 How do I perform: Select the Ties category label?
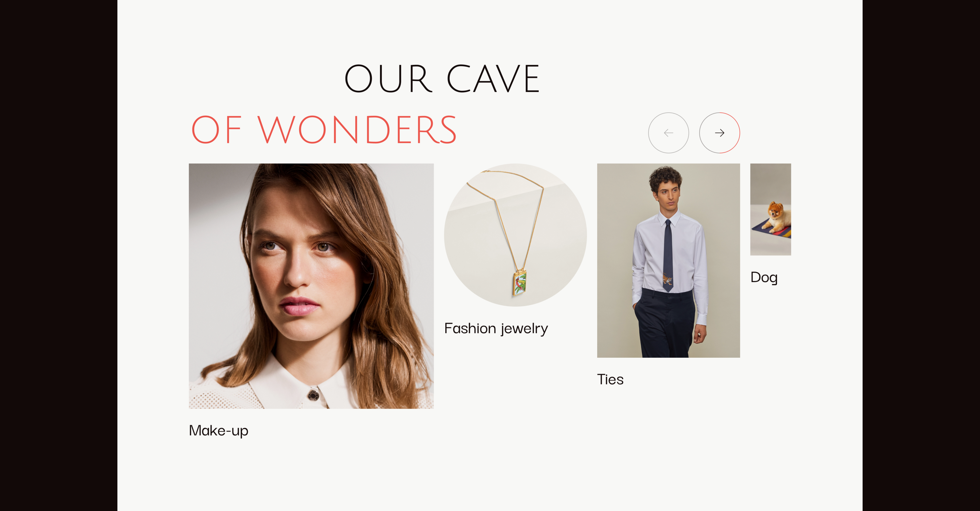point(610,379)
